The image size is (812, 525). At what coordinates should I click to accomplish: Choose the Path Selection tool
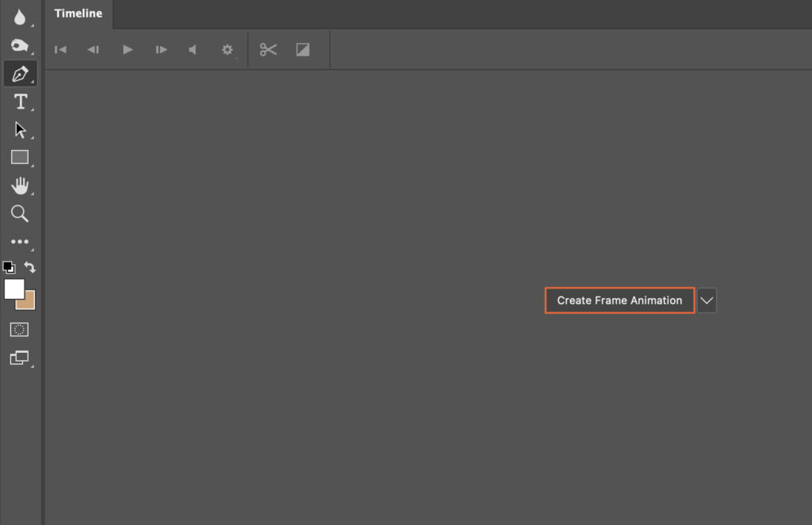click(x=19, y=128)
